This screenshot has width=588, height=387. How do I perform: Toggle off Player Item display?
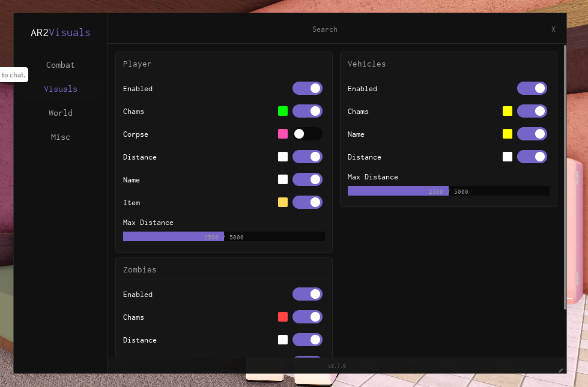click(308, 202)
